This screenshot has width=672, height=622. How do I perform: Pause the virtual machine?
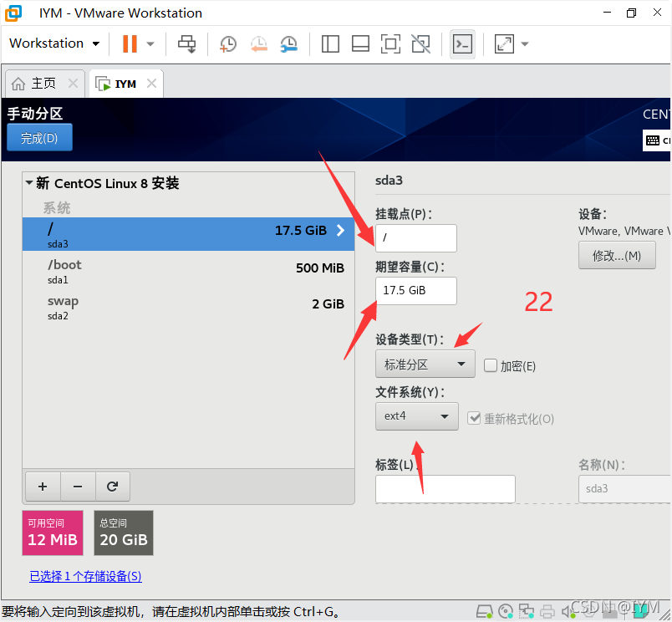coord(130,43)
